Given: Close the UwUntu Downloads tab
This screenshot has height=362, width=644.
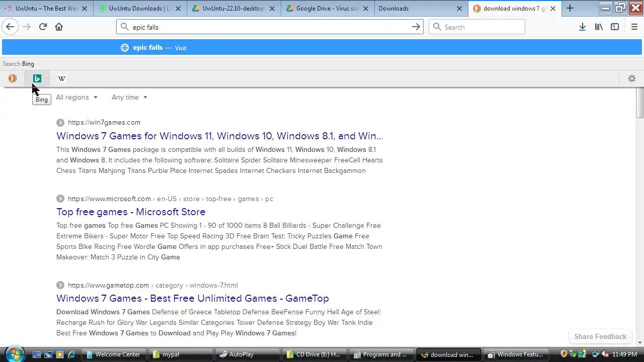Looking at the screenshot, I should 178,9.
